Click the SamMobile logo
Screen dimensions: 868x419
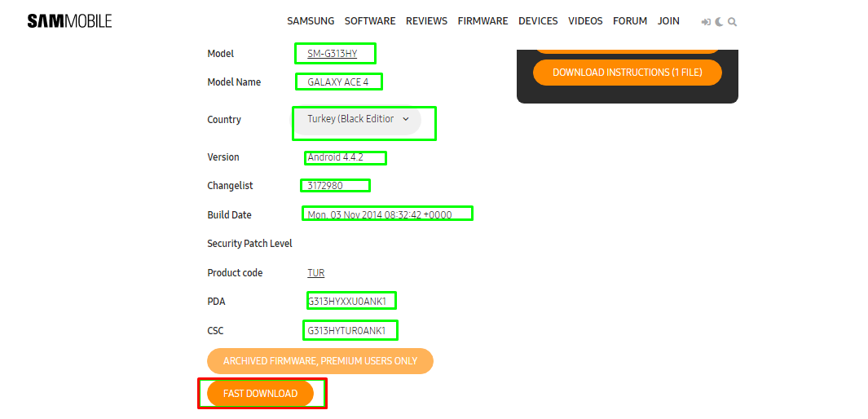(x=69, y=21)
